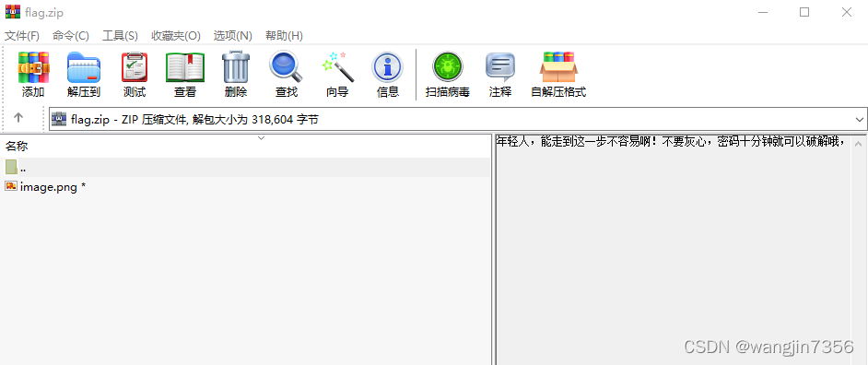Image resolution: width=868 pixels, height=365 pixels.
Task: Start 扫描病毒 virus scan icon
Action: 447,67
